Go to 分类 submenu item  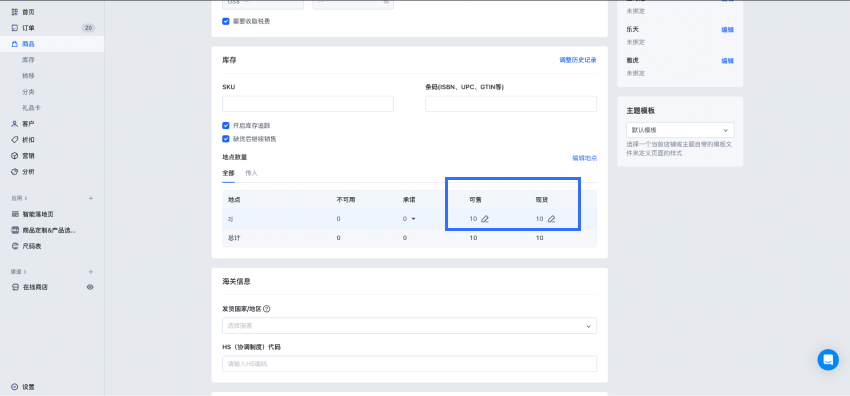coord(28,92)
